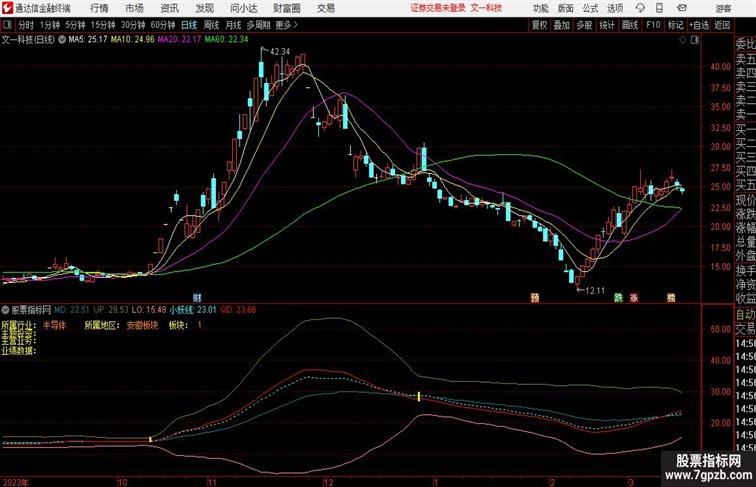
Task: Switch to the 30分钟 period tab
Action: [133, 25]
